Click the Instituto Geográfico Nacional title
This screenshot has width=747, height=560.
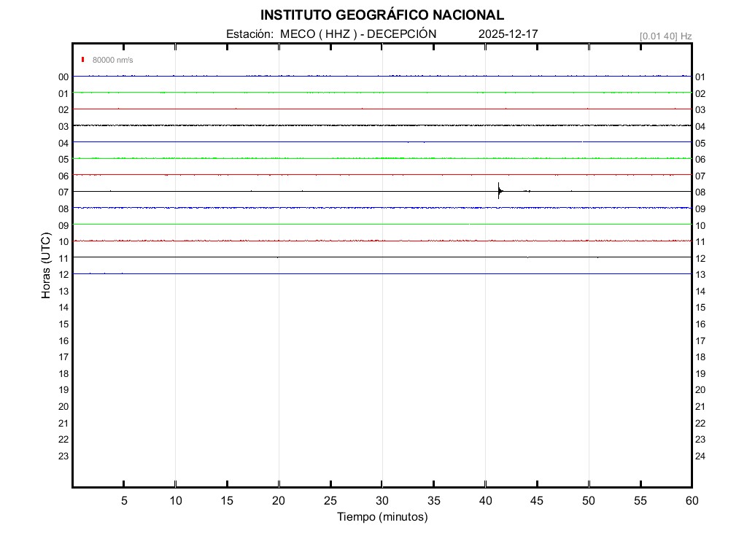[x=382, y=15]
